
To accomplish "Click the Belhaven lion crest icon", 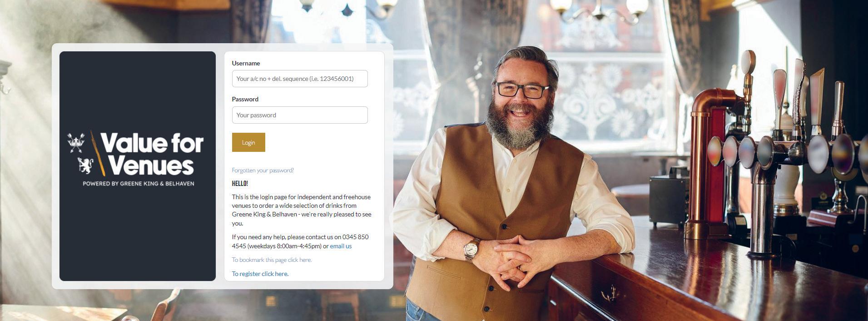I will coord(85,166).
